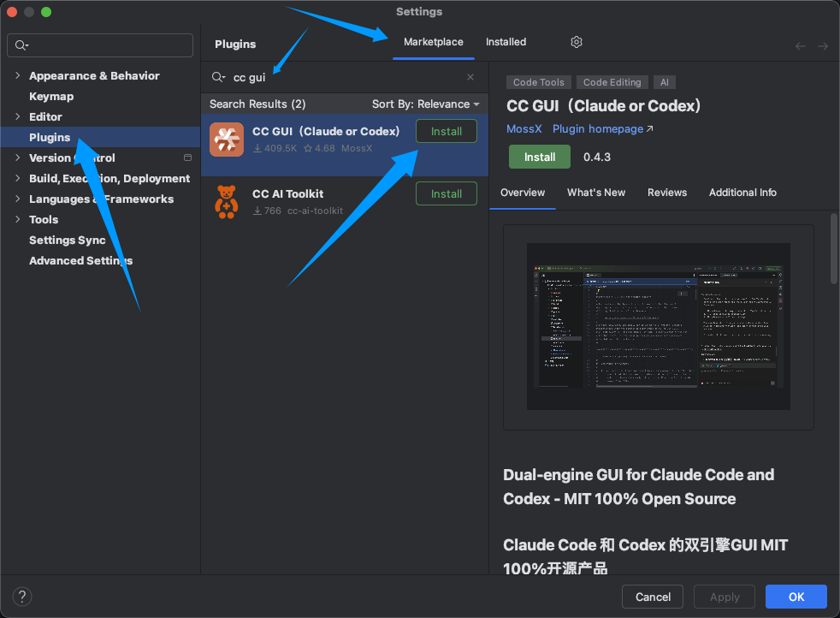Clear the plugin search text
This screenshot has height=618, width=840.
(470, 77)
